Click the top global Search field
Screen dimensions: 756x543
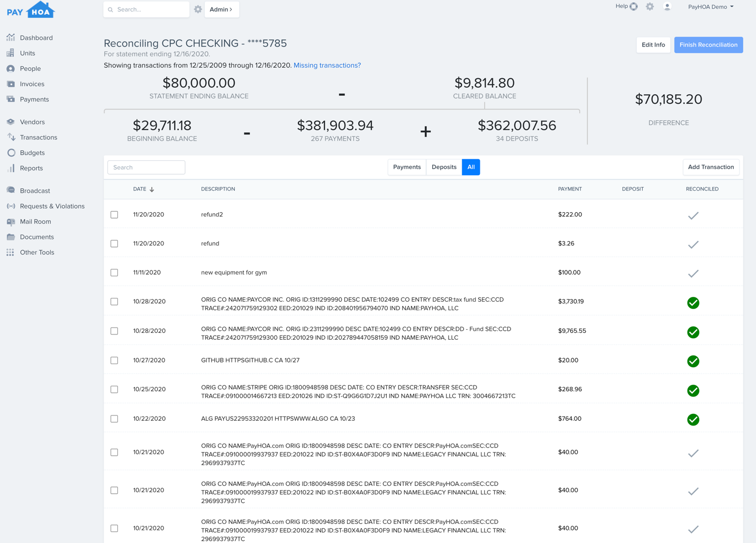click(x=147, y=10)
